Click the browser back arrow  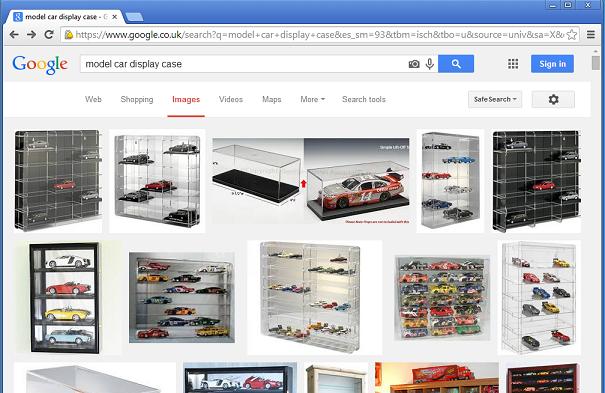(x=14, y=35)
